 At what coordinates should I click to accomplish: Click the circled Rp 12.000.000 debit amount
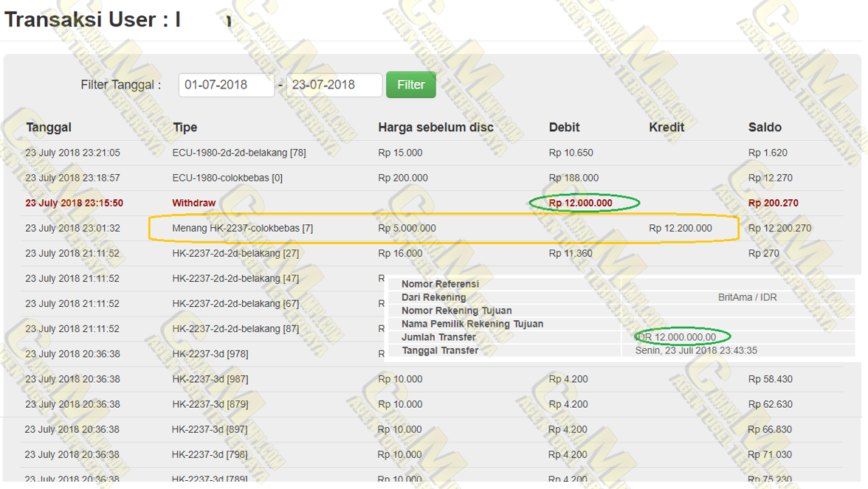581,203
